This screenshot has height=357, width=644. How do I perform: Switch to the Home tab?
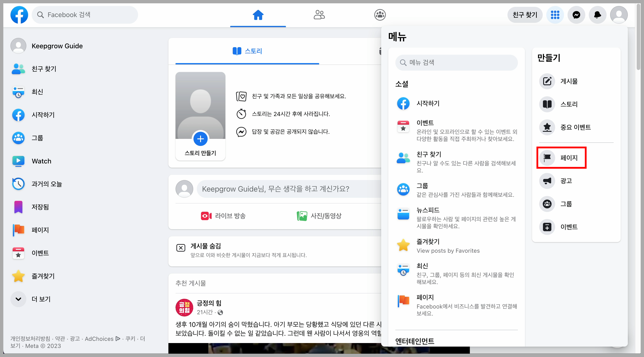258,15
